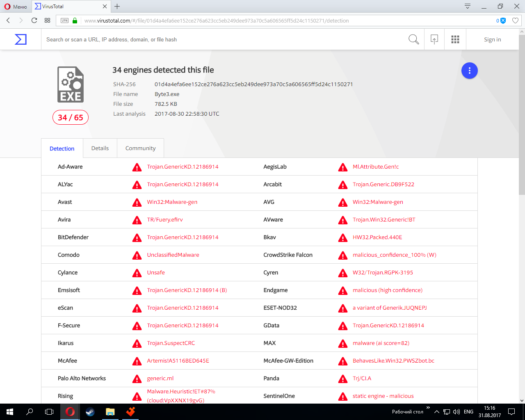Toggle the VPN badge in address bar
Viewport: 525px width, 420px height.
(64, 21)
